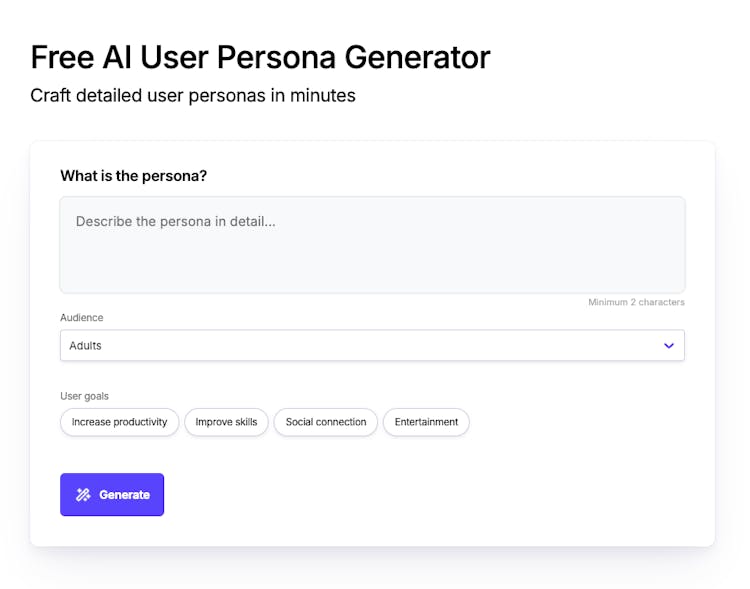Click blank area right of Entertainment chip

(x=580, y=422)
